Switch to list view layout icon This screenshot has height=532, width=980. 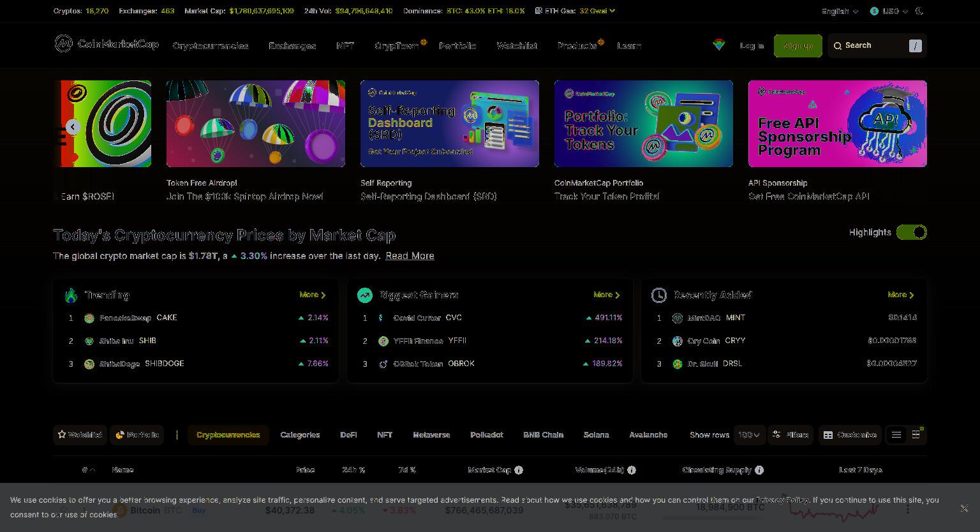point(896,435)
